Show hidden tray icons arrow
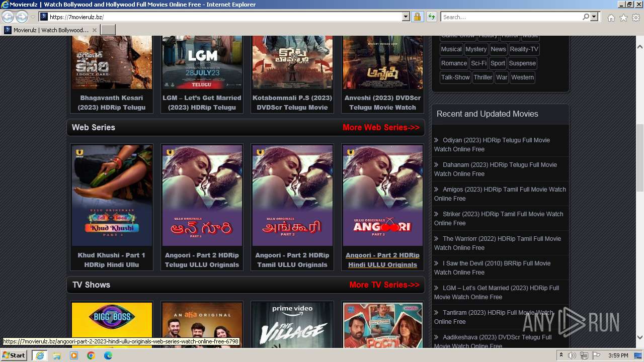The image size is (644, 362). coord(561,355)
